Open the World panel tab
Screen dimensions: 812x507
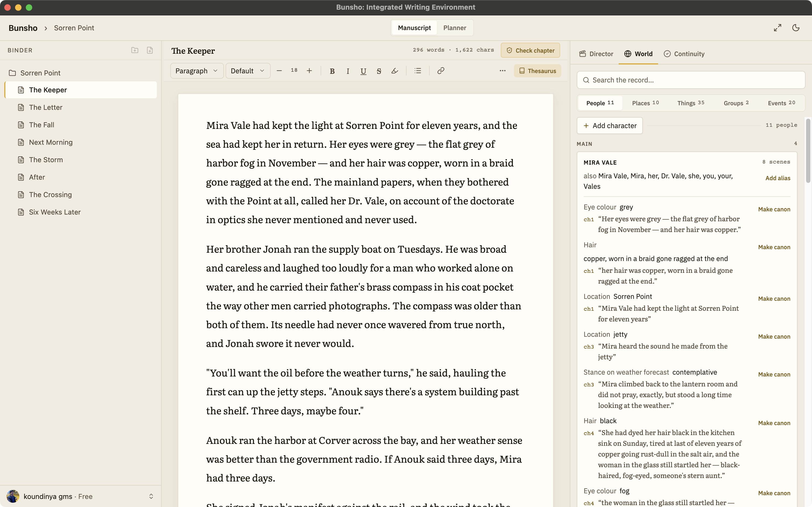click(x=638, y=54)
